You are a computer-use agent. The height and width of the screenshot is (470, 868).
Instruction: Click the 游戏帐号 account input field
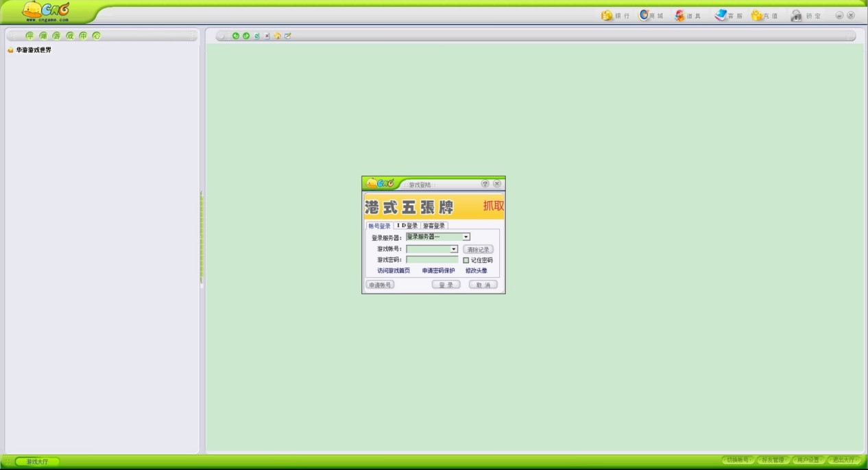429,249
